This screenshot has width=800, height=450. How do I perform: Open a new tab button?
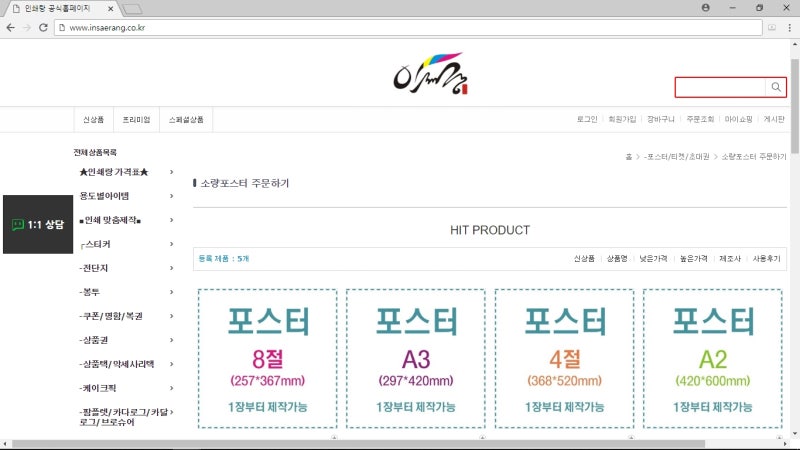pos(133,9)
